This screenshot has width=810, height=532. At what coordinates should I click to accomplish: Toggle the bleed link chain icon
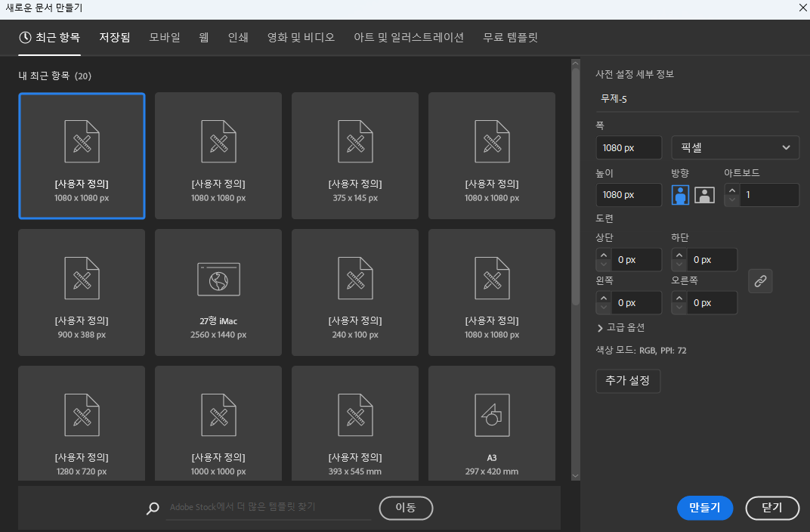coord(760,281)
